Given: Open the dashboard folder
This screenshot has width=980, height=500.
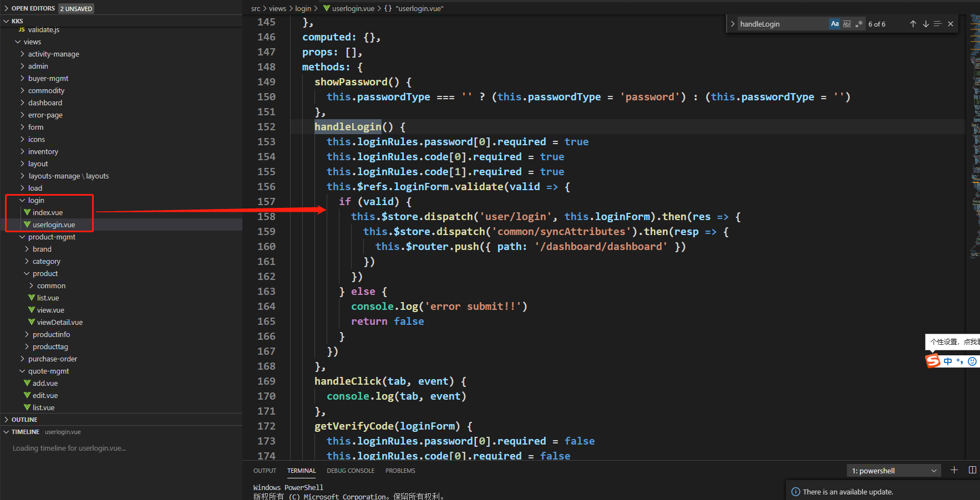Looking at the screenshot, I should click(x=45, y=103).
